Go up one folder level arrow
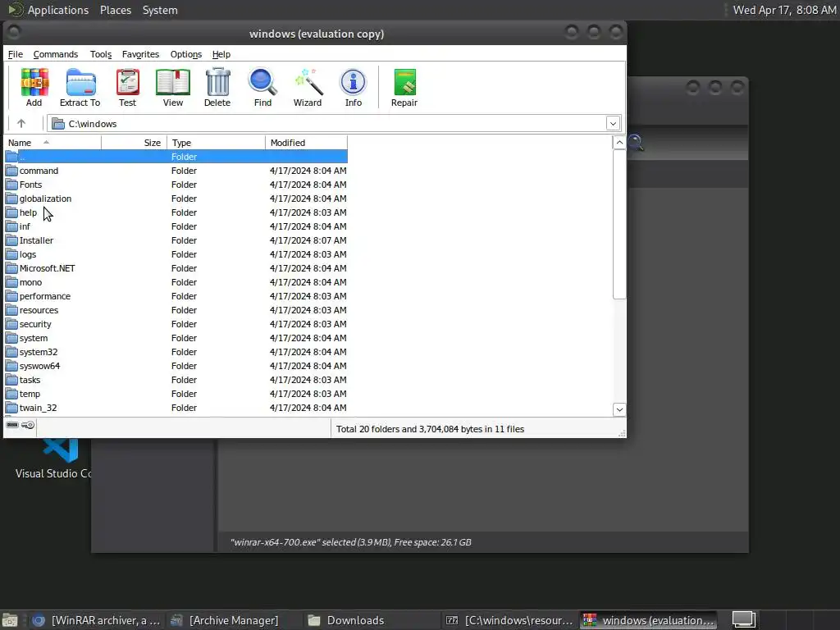 [x=21, y=123]
